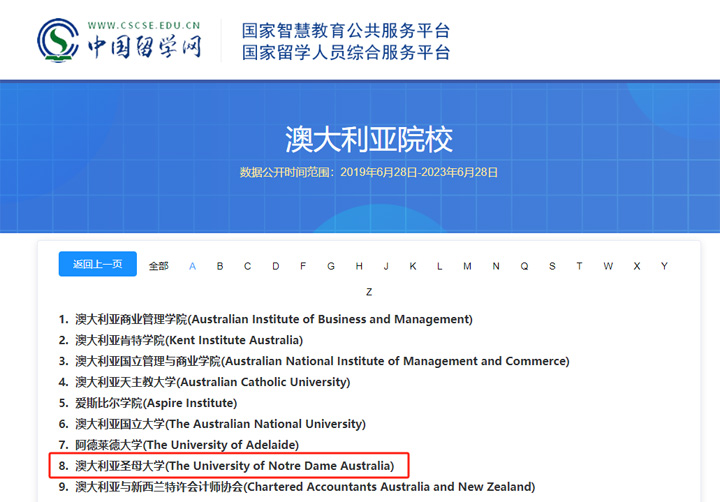The width and height of the screenshot is (720, 502).
Task: Select letter X filter
Action: 637,266
